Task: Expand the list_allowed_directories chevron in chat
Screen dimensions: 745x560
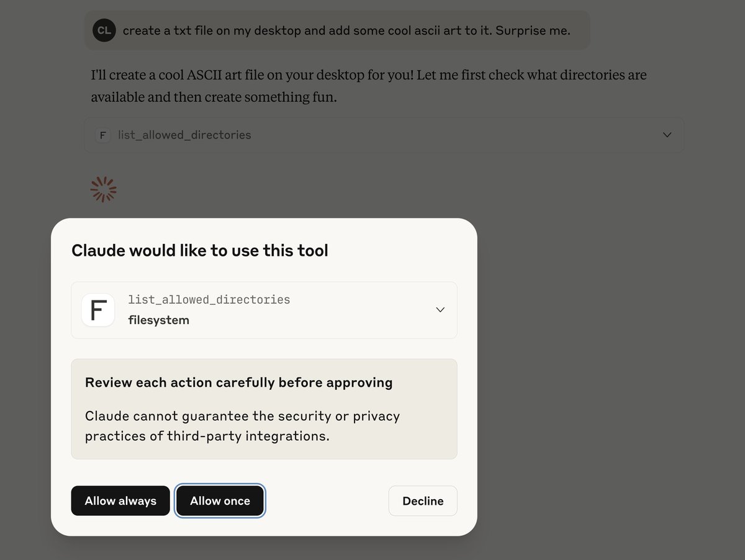Action: tap(667, 135)
